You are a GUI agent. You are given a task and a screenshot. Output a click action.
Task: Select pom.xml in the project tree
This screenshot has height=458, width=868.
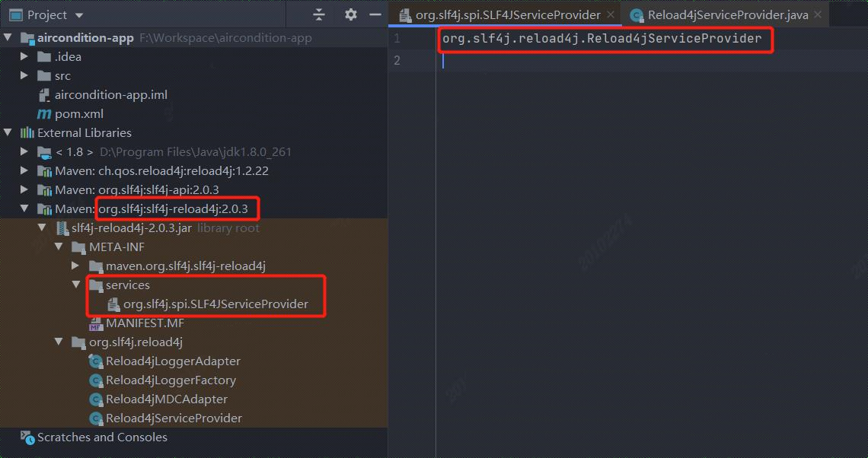[79, 113]
